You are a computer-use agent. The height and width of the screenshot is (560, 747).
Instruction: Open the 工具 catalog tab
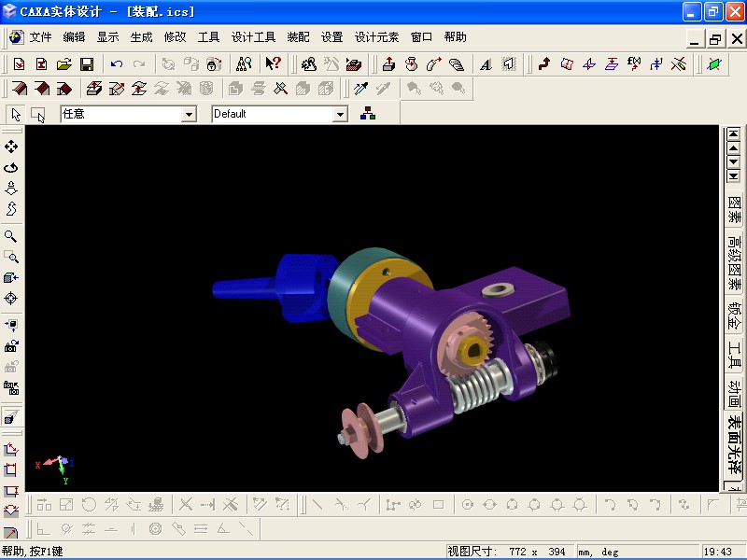point(734,356)
